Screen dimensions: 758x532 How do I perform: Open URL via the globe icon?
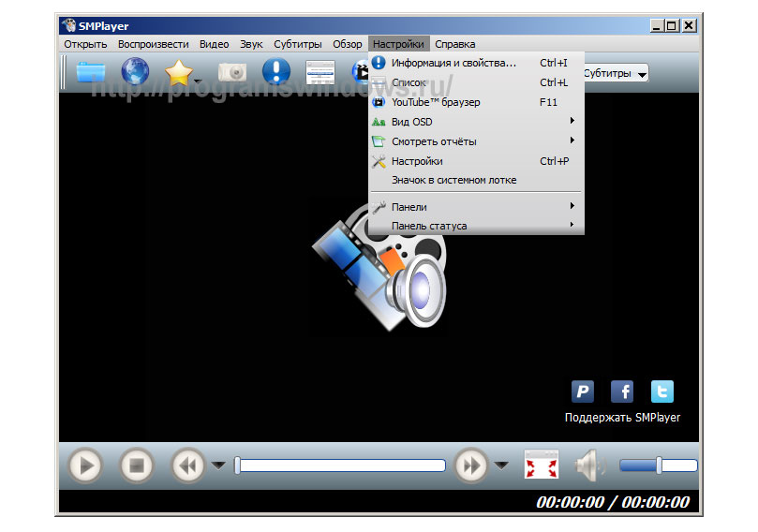(x=135, y=71)
